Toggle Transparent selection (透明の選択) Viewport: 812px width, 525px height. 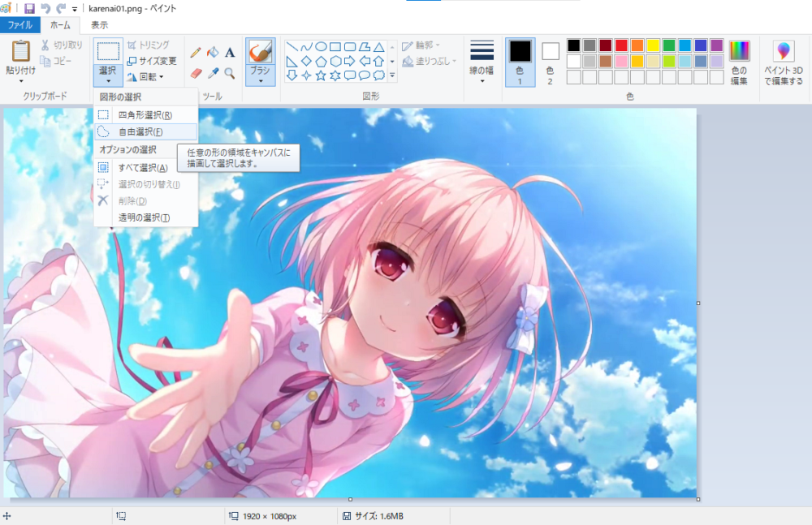point(145,217)
